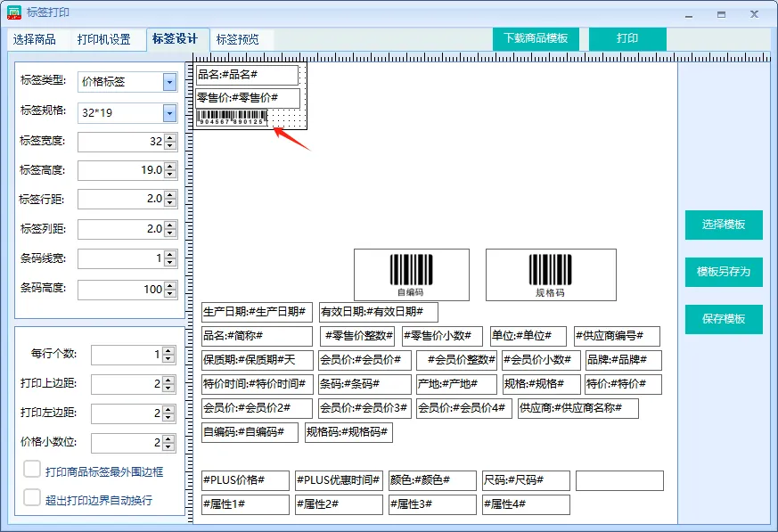The image size is (778, 532).
Task: Open the 标签类型 dropdown
Action: [169, 82]
